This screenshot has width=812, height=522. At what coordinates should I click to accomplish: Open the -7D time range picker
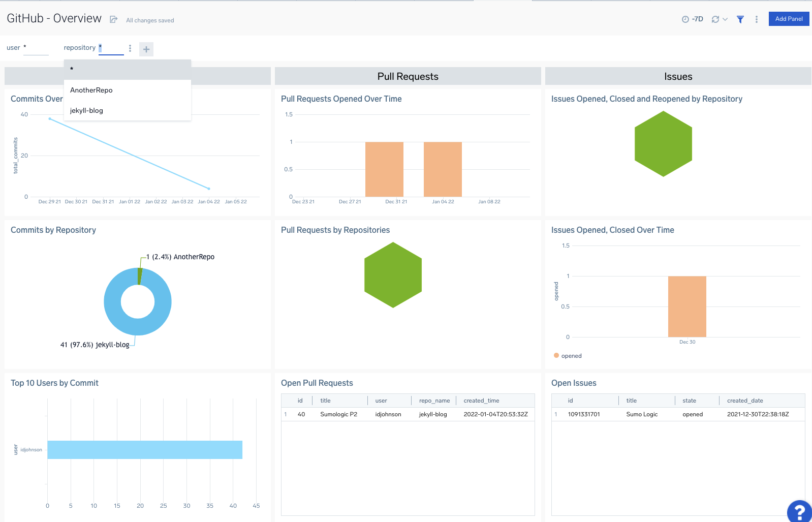click(692, 19)
